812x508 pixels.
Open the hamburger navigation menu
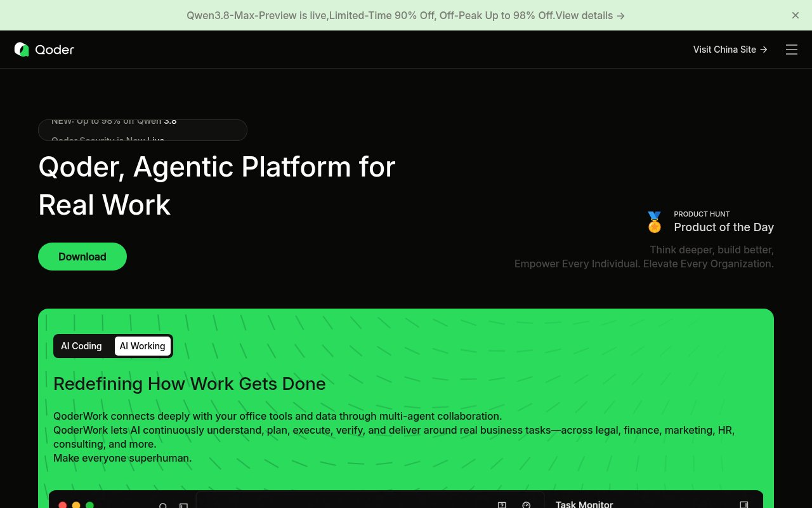tap(792, 50)
